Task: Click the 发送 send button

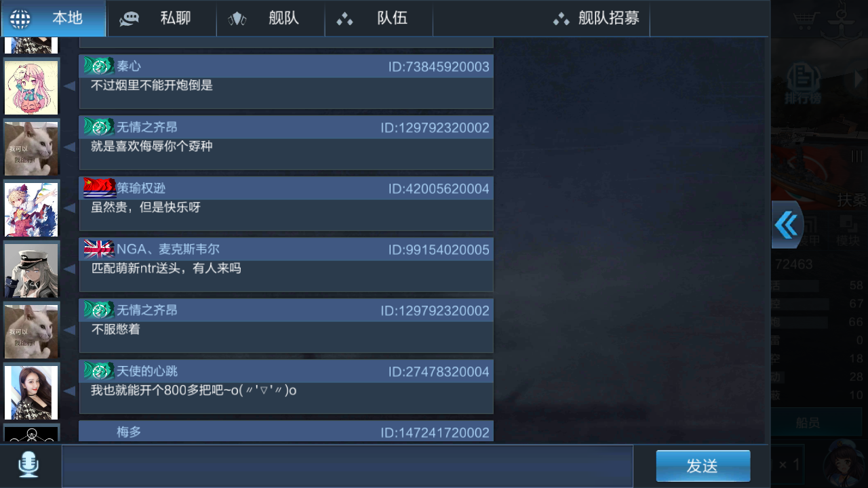Action: (703, 466)
